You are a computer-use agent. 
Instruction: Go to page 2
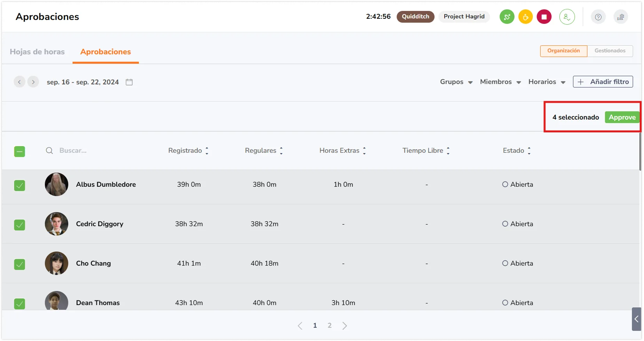click(x=330, y=326)
